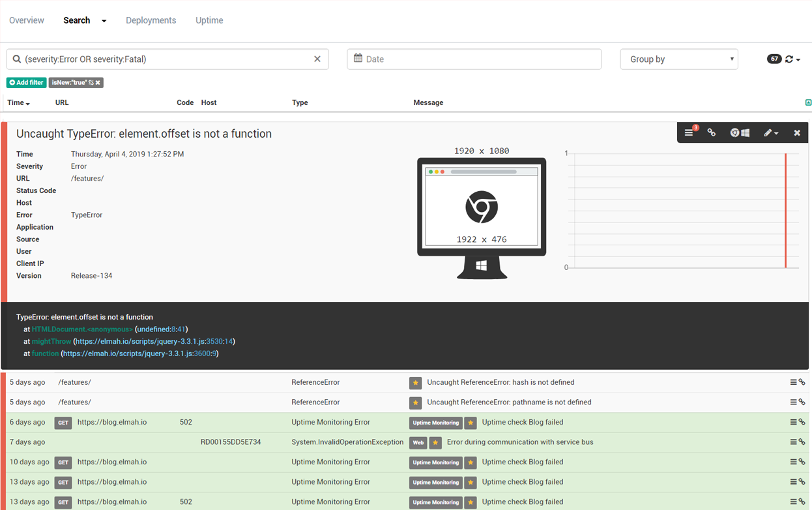
Task: Star the hash is not defined error
Action: (x=415, y=383)
